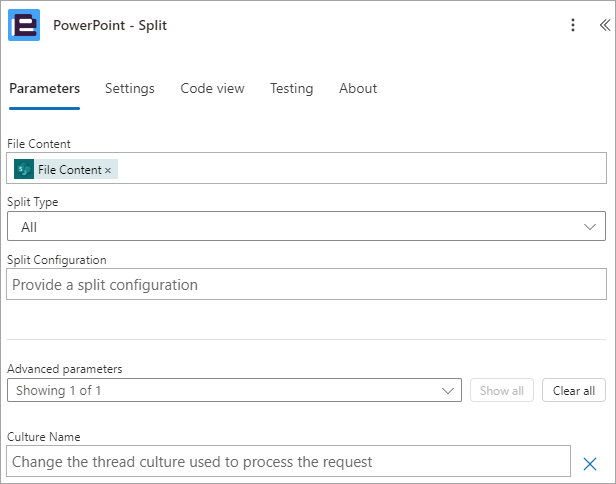The width and height of the screenshot is (616, 484).
Task: Expand the Split Type dropdown
Action: [306, 226]
